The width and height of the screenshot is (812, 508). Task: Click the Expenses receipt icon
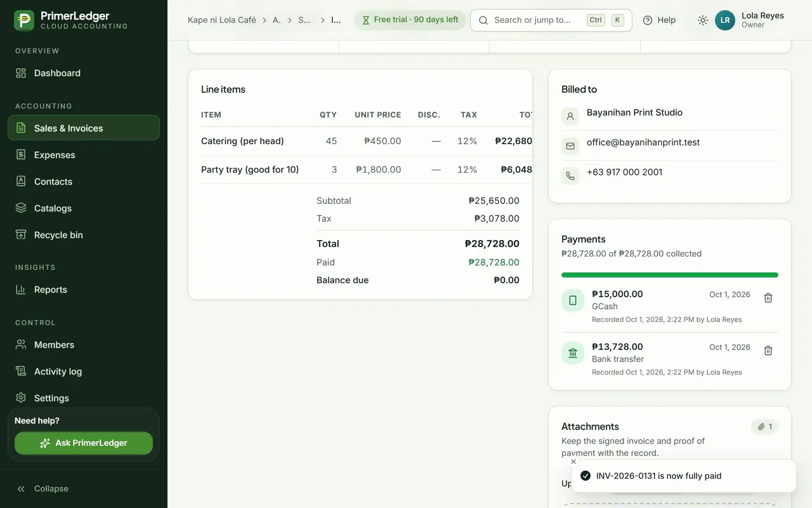coord(21,154)
